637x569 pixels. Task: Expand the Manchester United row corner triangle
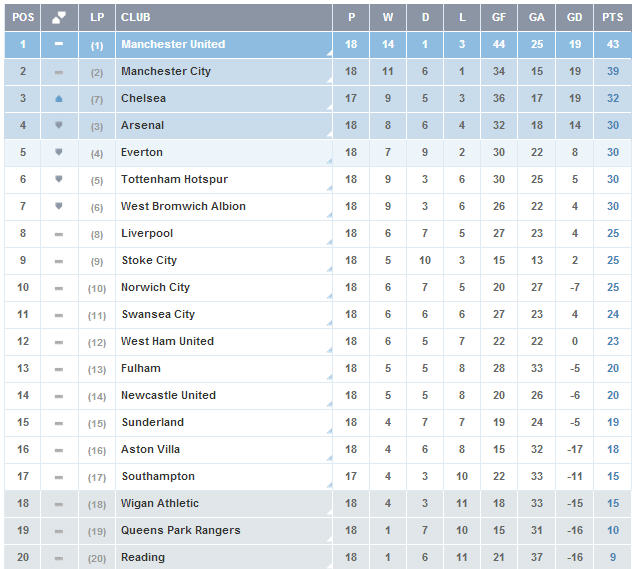(x=328, y=54)
